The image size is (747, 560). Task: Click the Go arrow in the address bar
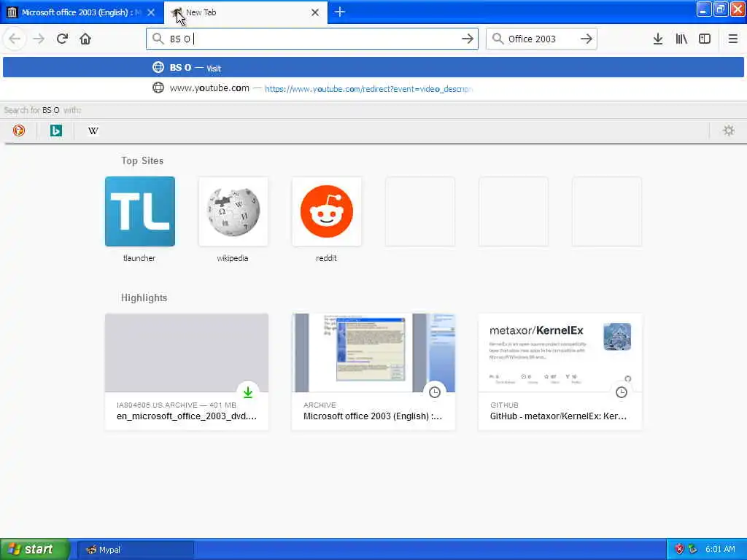pos(468,39)
